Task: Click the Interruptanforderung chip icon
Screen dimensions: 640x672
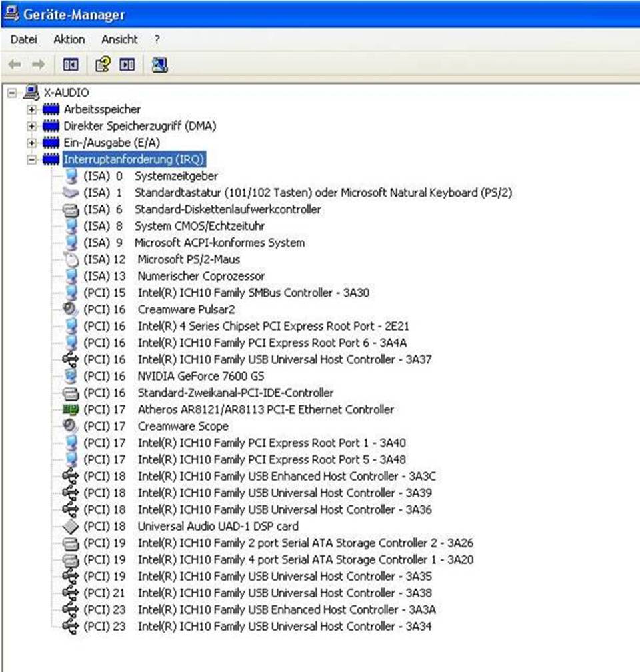Action: (51, 160)
